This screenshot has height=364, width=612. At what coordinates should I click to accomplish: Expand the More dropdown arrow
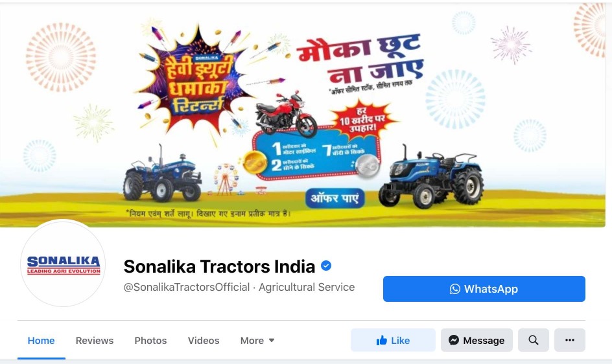pos(272,340)
